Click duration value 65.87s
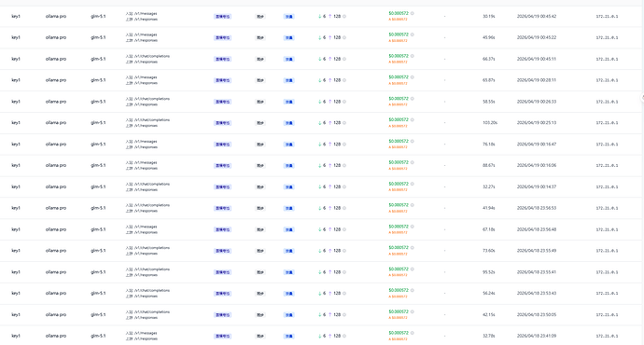644x345 pixels. point(489,80)
